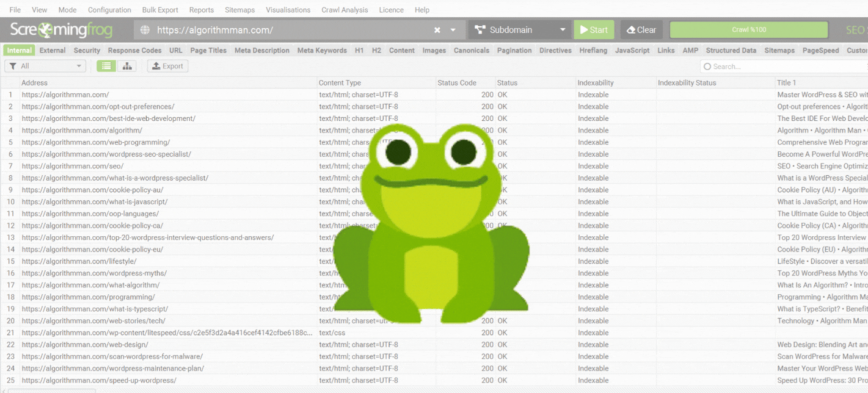
Task: Select the Page Titles tab
Action: point(208,51)
